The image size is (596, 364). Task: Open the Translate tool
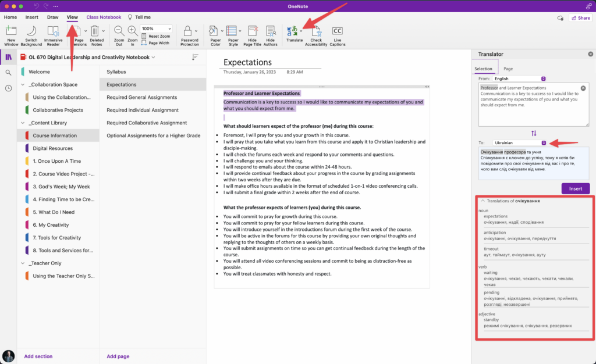294,34
